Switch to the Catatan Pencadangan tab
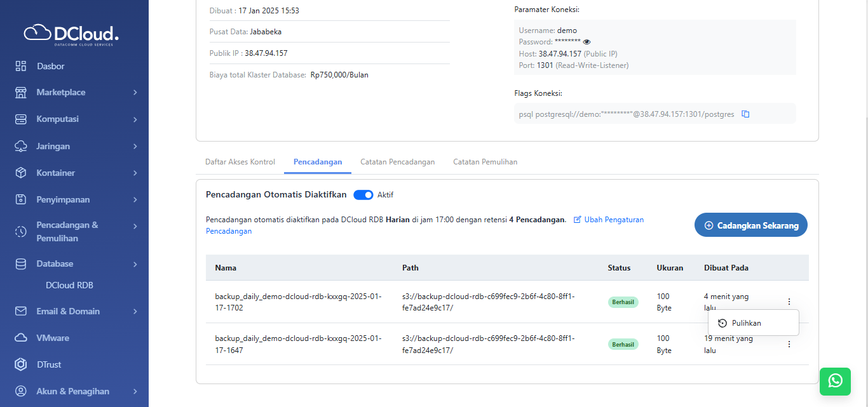 [x=397, y=162]
